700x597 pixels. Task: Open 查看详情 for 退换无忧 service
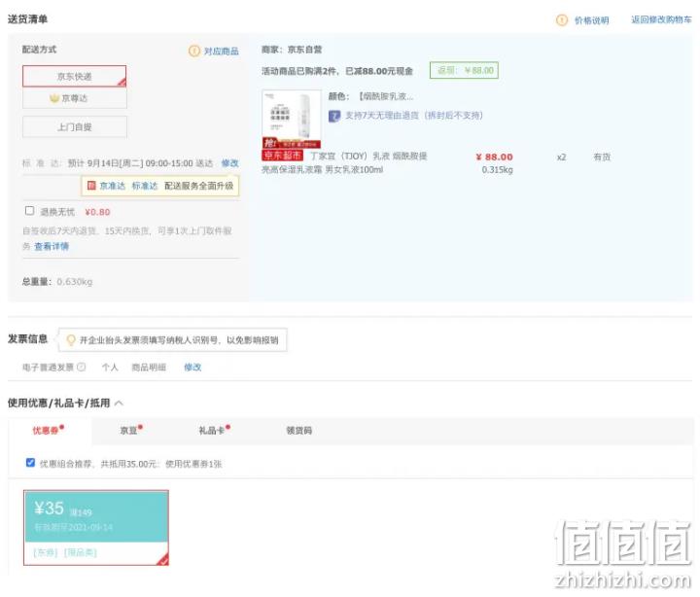coord(52,246)
